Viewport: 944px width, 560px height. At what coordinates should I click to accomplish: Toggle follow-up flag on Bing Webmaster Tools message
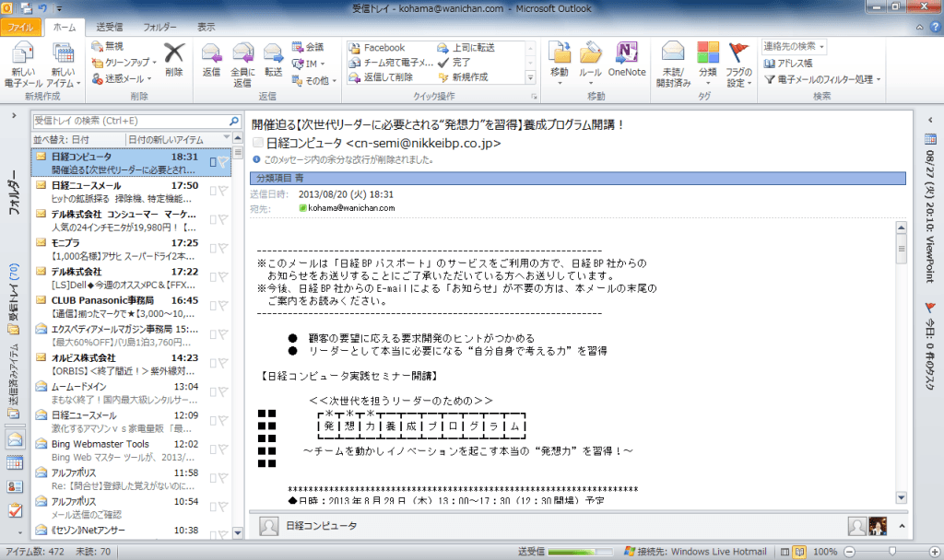[x=223, y=449]
